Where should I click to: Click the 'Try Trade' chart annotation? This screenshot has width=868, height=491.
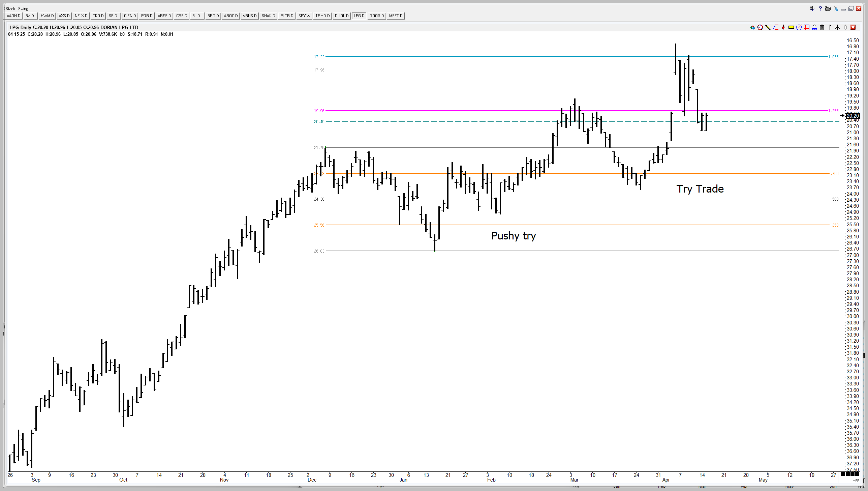click(700, 189)
